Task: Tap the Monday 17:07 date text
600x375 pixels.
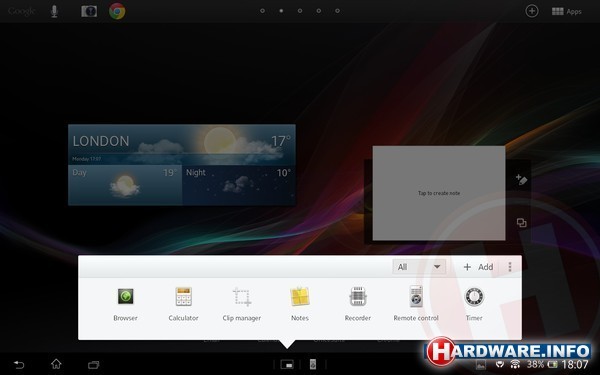Action: point(87,159)
